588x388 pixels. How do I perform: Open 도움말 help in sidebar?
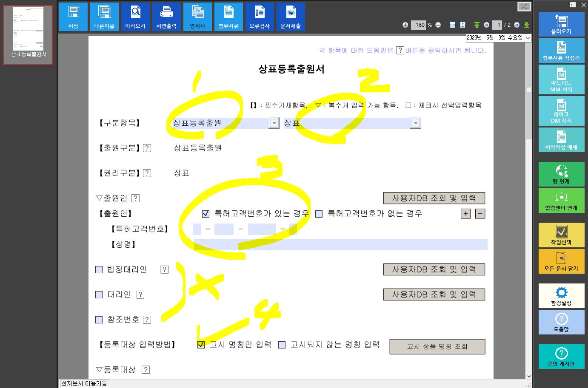click(561, 322)
